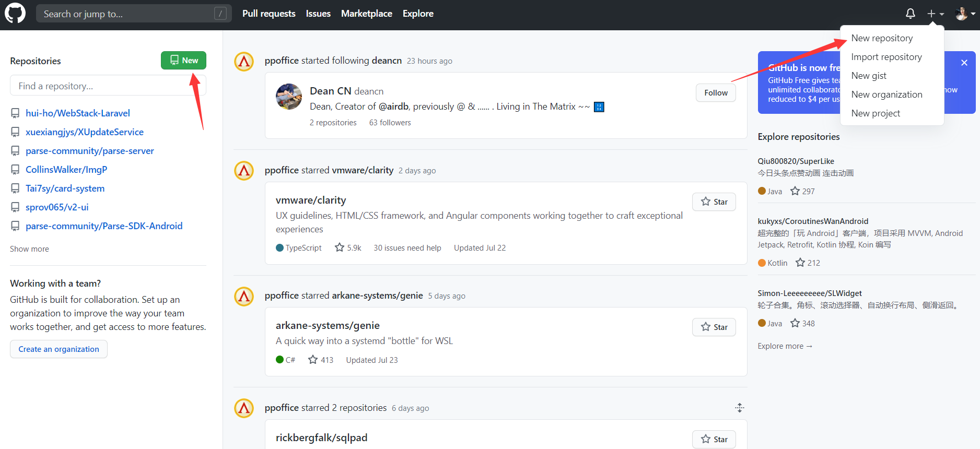Open ppoffice avatar on the genie event
The height and width of the screenshot is (449, 980).
click(x=244, y=297)
